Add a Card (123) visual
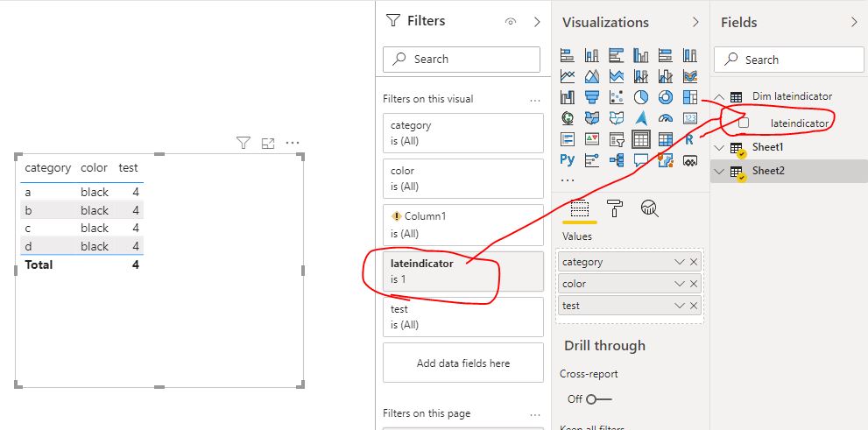 689,118
